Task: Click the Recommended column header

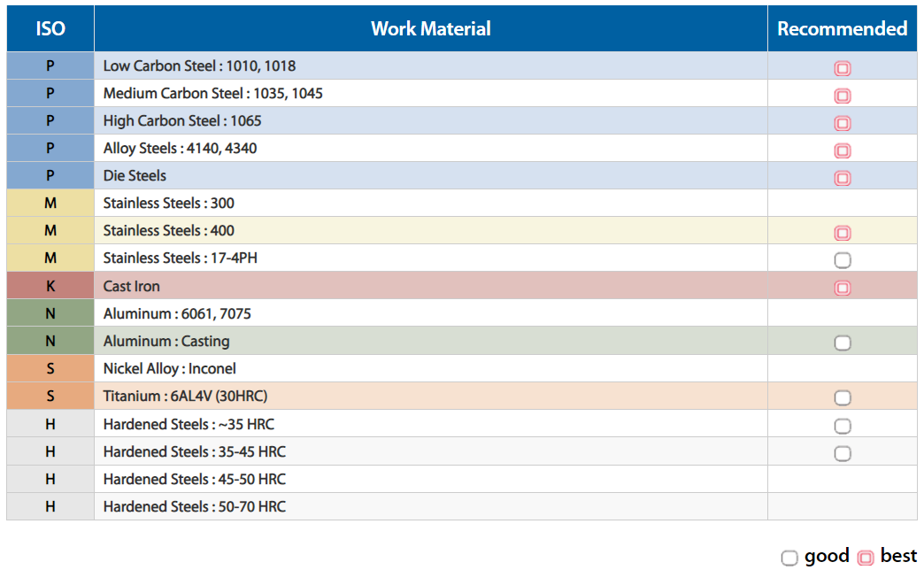Action: click(842, 28)
